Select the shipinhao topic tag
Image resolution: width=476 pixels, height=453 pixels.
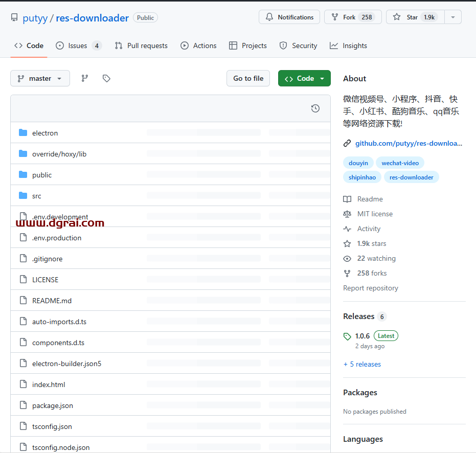pyautogui.click(x=362, y=177)
